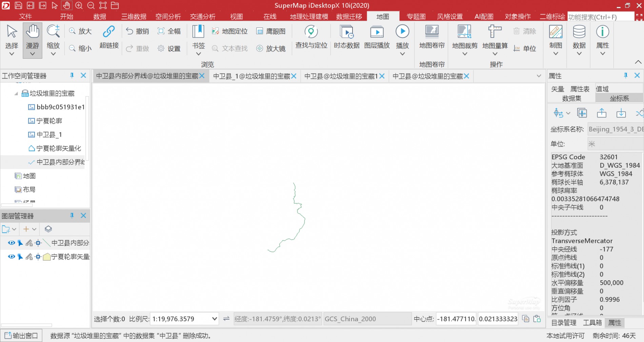Collapse the ribbon with chevron
This screenshot has width=644, height=342.
coord(638,62)
